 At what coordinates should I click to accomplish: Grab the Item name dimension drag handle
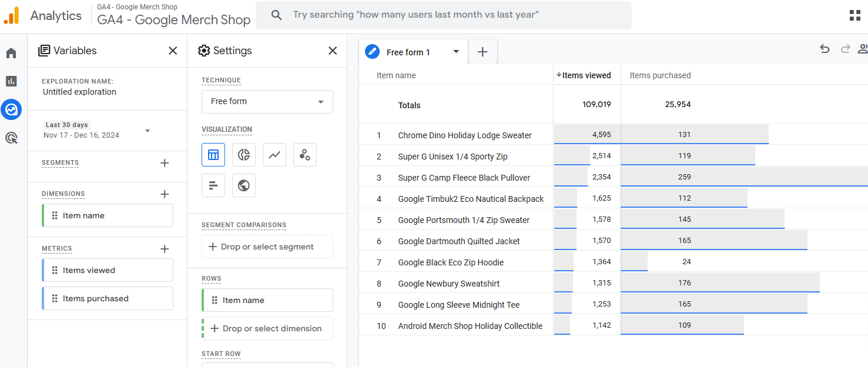[x=55, y=215]
